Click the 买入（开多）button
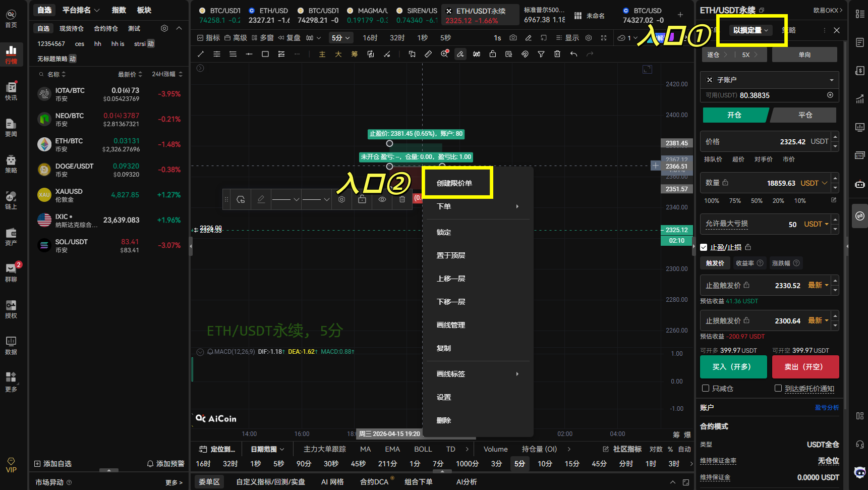 pos(733,367)
